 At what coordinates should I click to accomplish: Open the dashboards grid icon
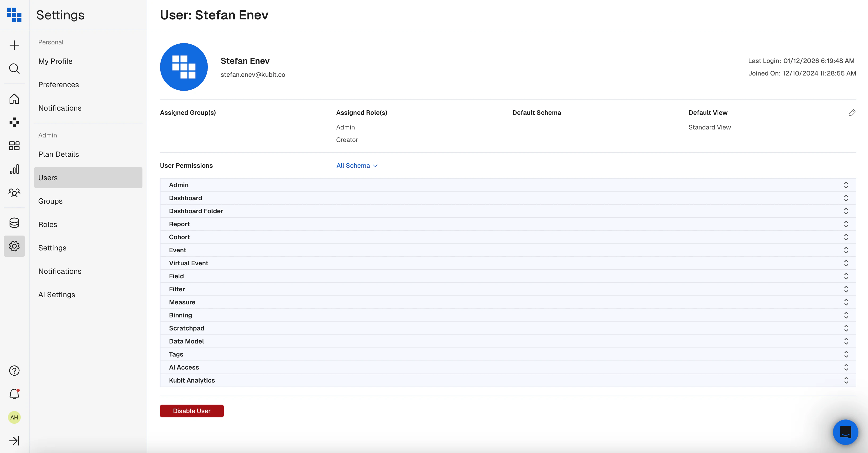point(14,146)
